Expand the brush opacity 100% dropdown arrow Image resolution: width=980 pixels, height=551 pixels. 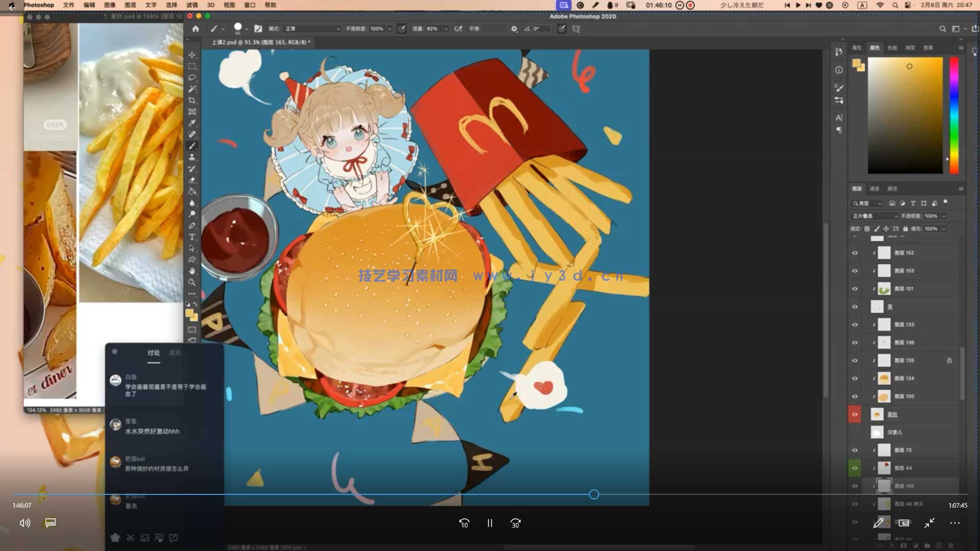pyautogui.click(x=389, y=29)
